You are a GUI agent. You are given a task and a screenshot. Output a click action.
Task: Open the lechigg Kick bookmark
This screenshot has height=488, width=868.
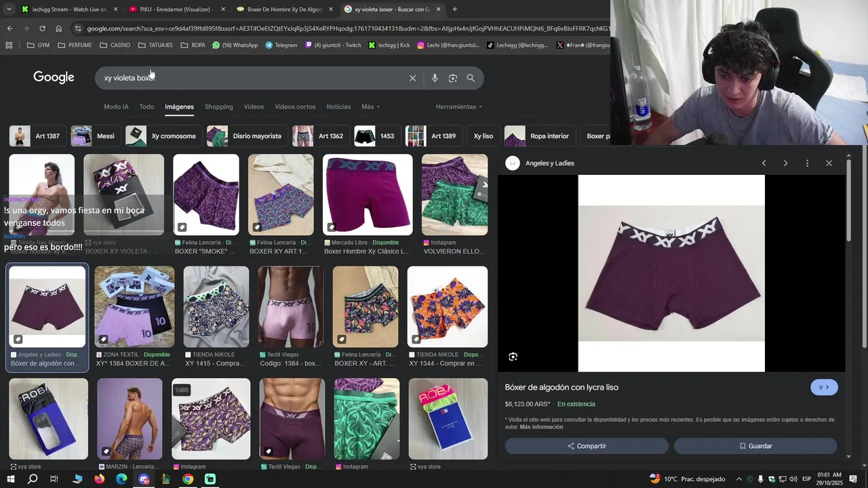[389, 45]
